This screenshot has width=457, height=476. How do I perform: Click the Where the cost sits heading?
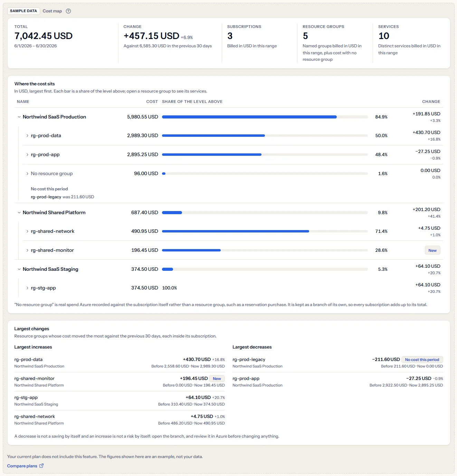(x=35, y=84)
